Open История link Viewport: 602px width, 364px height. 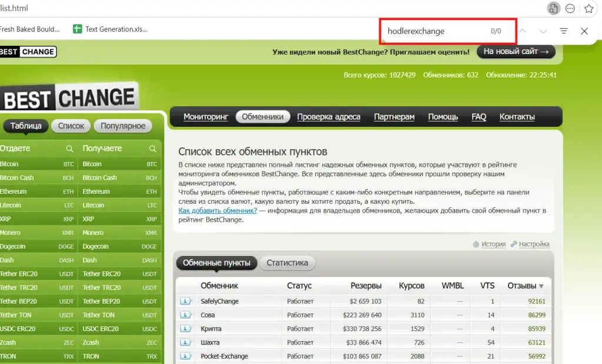pyautogui.click(x=493, y=244)
